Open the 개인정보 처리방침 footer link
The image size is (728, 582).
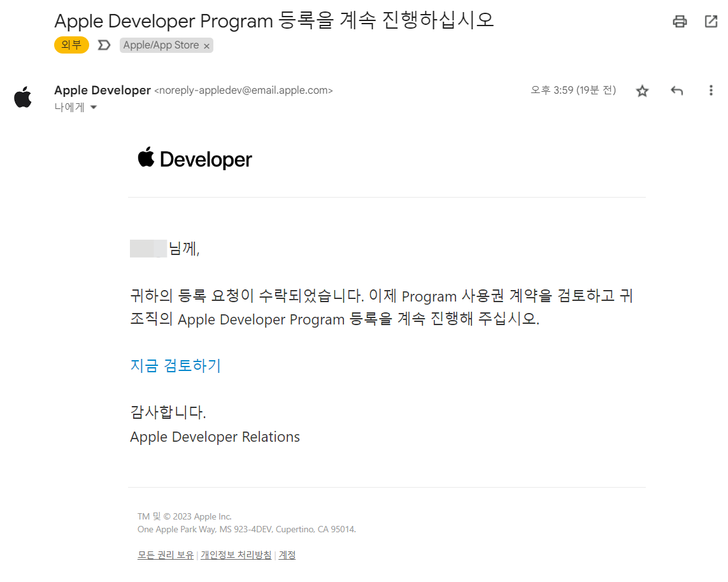point(236,555)
